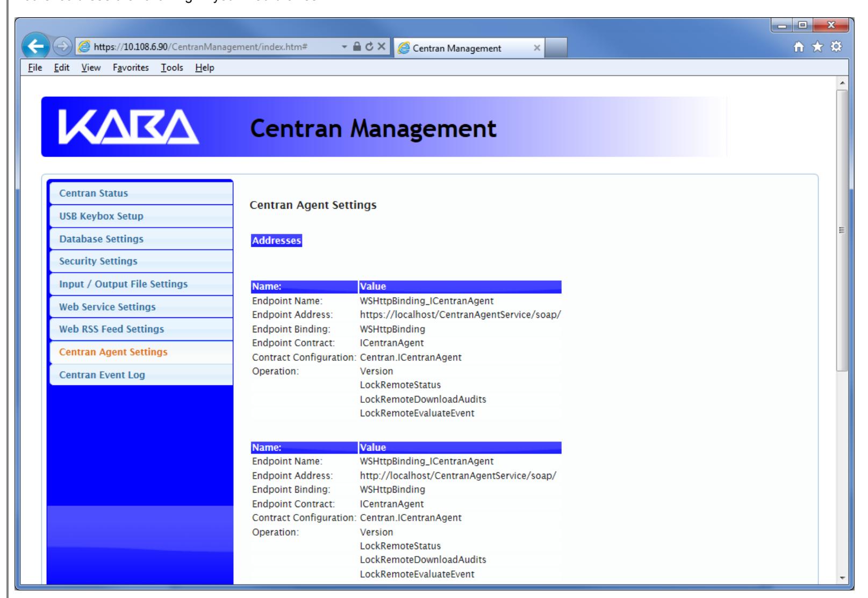This screenshot has height=598, width=868.
Task: Open Web Service Settings page
Action: [x=141, y=307]
